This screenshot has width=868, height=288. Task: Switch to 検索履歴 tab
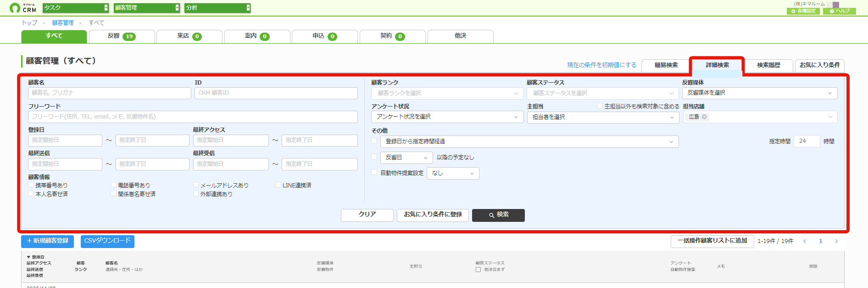pyautogui.click(x=768, y=65)
